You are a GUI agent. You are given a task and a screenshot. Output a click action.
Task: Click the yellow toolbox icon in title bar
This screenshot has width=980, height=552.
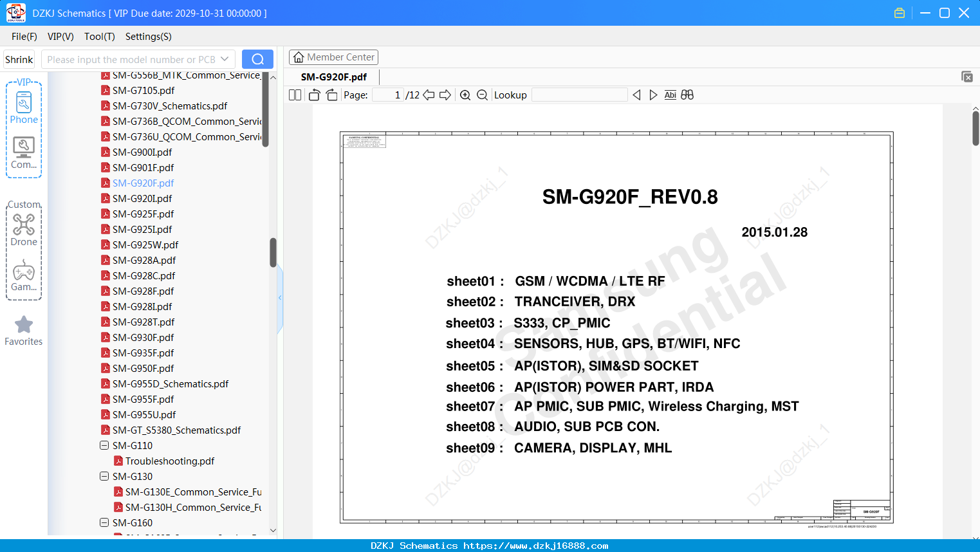click(900, 13)
